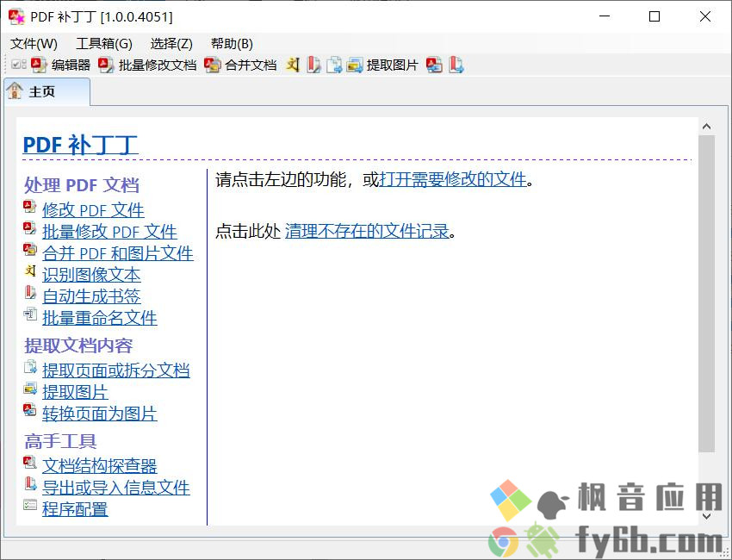Open the 帮助(B) menu
The image size is (732, 560).
[232, 44]
